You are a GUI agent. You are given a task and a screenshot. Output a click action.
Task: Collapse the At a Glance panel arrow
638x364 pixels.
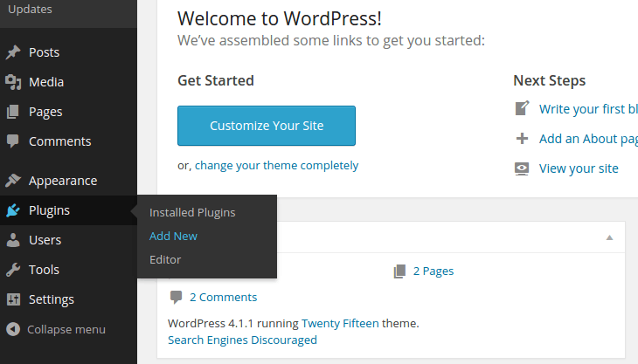pyautogui.click(x=610, y=237)
